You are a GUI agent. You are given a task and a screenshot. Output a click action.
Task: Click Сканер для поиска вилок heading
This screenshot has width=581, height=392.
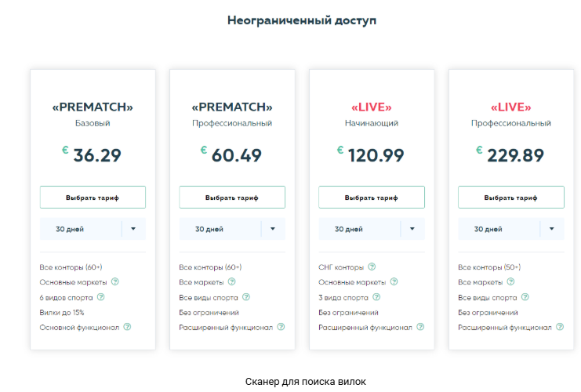point(306,382)
